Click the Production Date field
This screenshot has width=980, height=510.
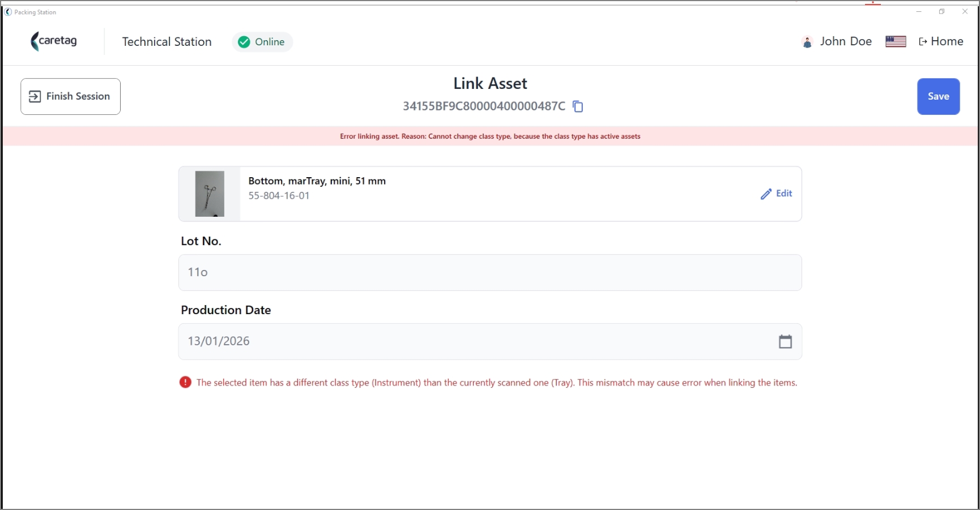click(490, 341)
